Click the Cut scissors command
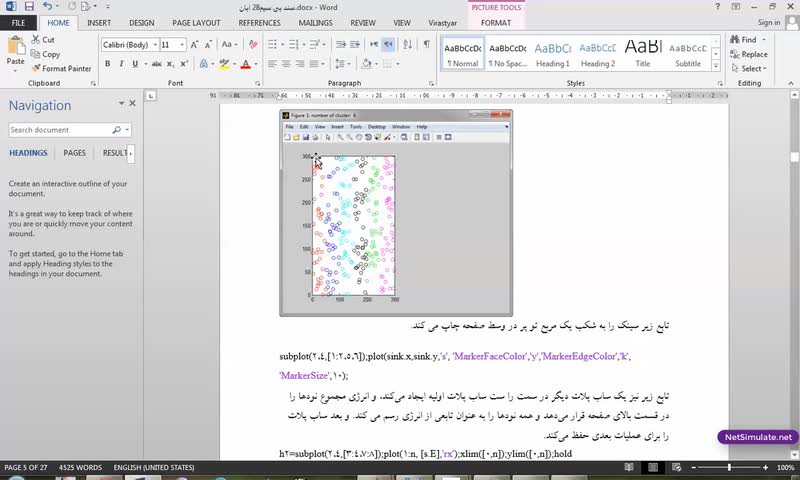 (x=43, y=40)
